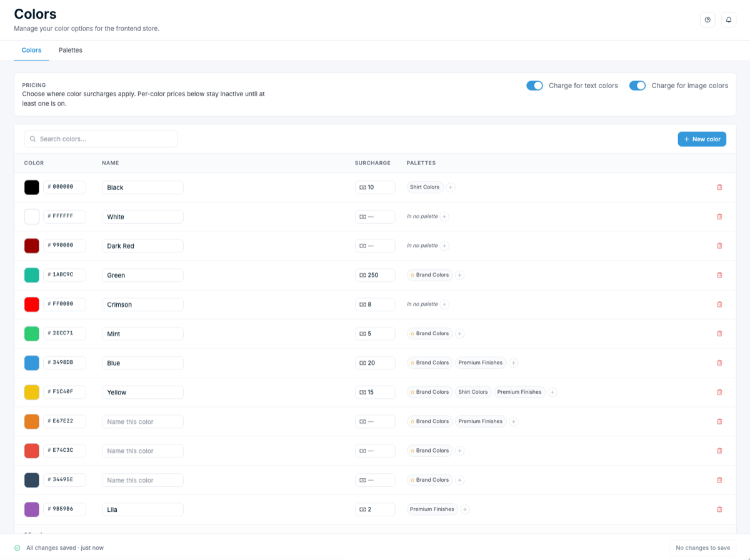
Task: Edit the White row surcharge field
Action: point(375,217)
